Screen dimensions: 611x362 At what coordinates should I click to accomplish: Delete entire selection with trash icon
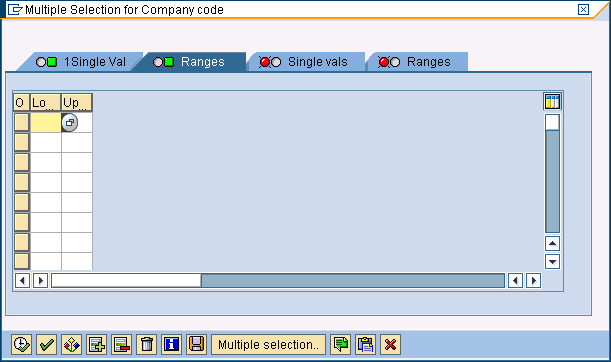(x=147, y=344)
